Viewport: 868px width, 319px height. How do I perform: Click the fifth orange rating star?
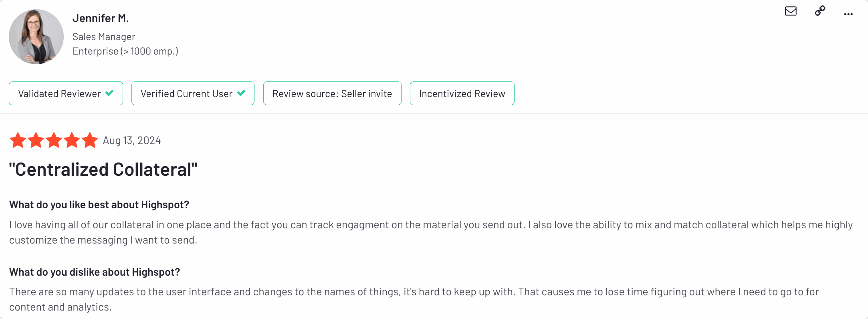pyautogui.click(x=90, y=140)
